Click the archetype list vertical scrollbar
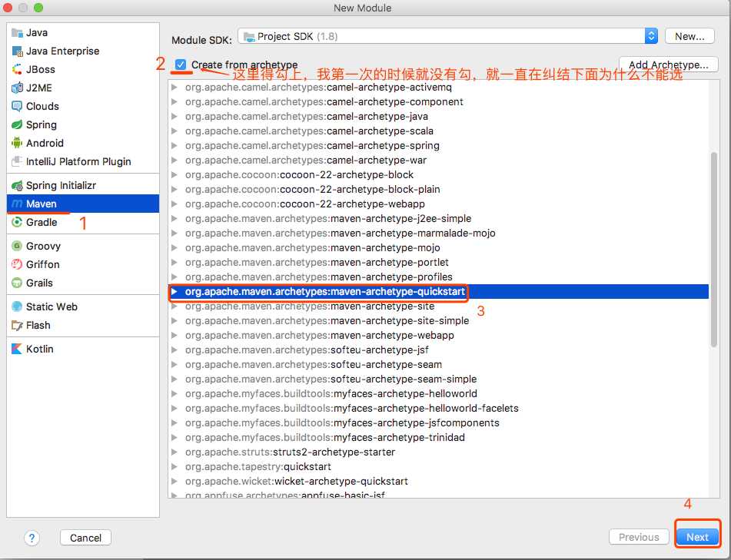This screenshot has width=731, height=560. click(713, 249)
